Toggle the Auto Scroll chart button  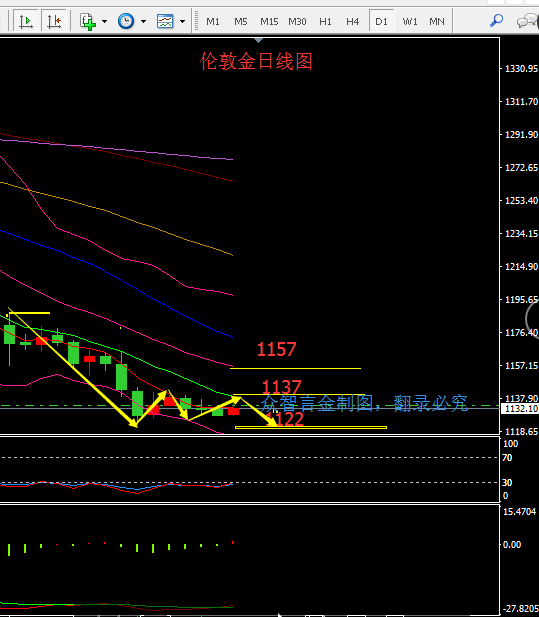pyautogui.click(x=26, y=21)
